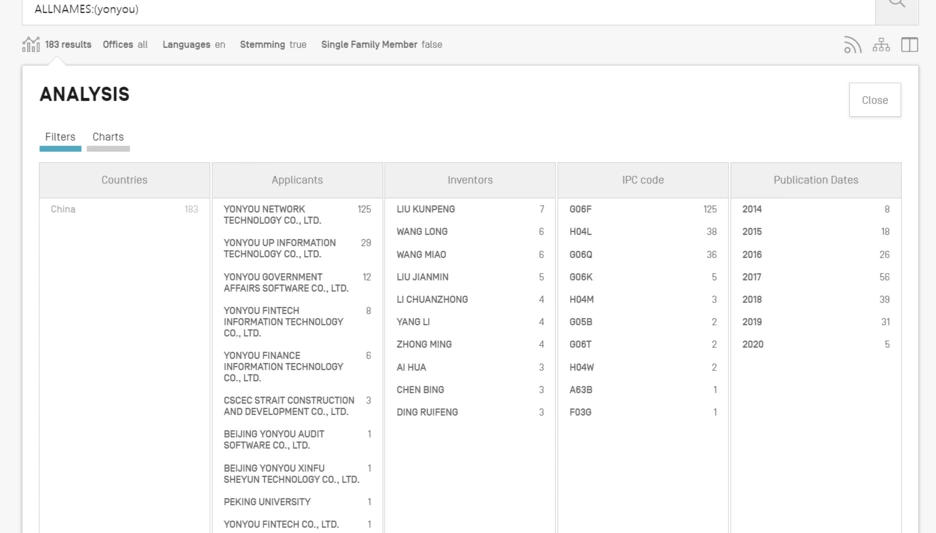The height and width of the screenshot is (533, 936).
Task: Filter by IPC code H04M
Action: click(643, 300)
